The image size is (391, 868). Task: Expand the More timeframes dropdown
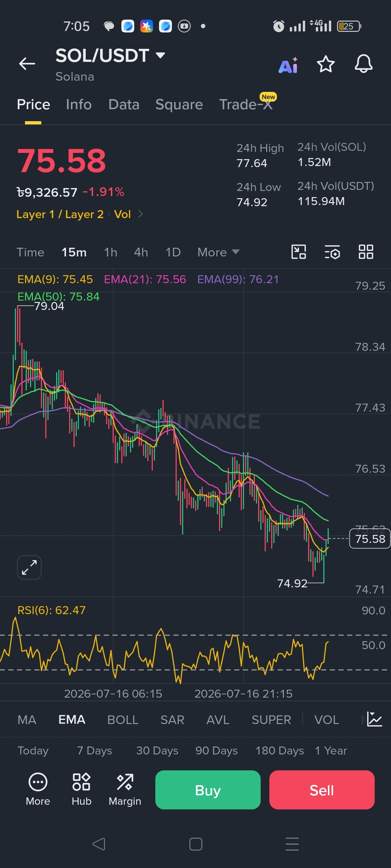tap(218, 252)
